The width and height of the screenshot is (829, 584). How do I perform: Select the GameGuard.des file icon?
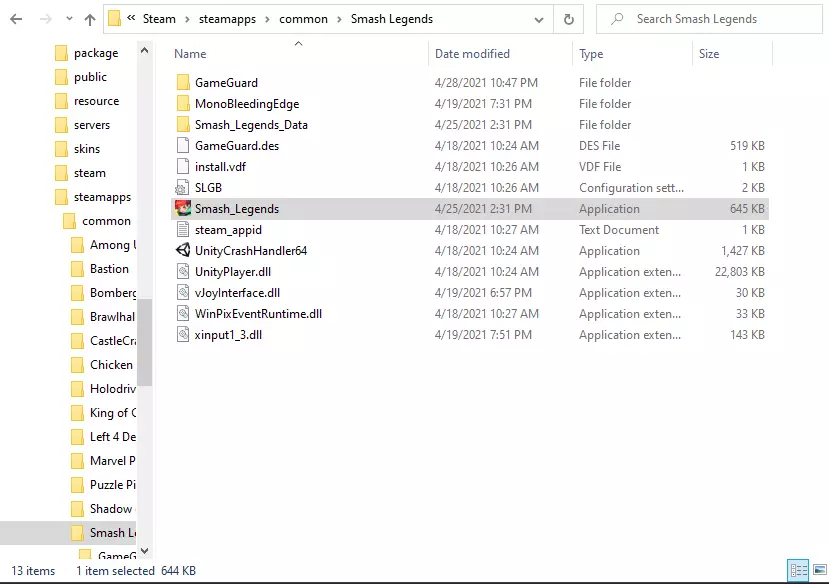pos(183,145)
